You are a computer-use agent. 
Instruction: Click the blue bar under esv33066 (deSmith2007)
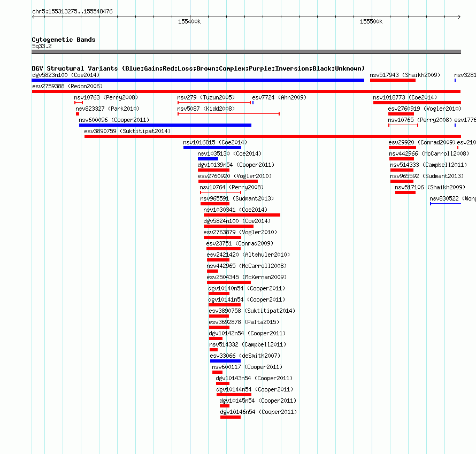point(225,361)
